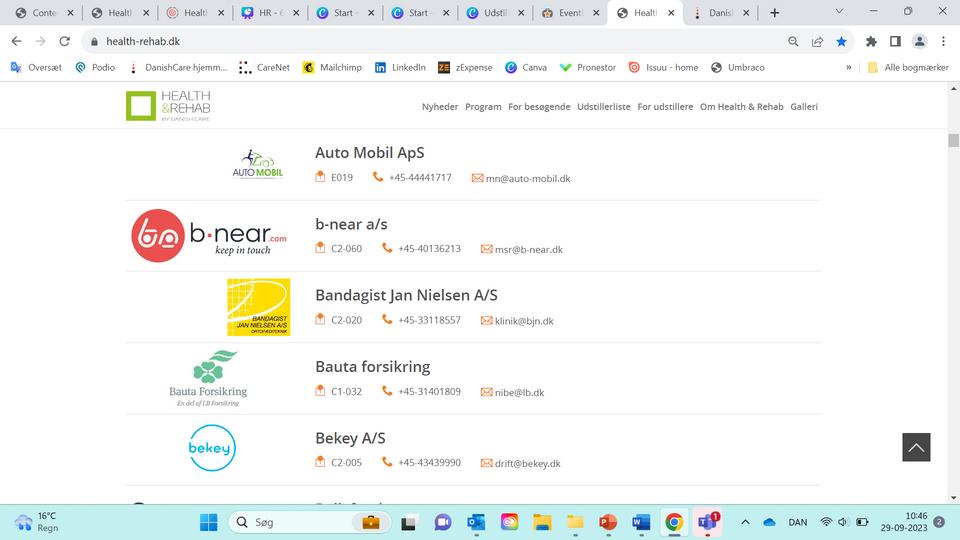Open the clock and date 29-09-2023

click(x=904, y=522)
